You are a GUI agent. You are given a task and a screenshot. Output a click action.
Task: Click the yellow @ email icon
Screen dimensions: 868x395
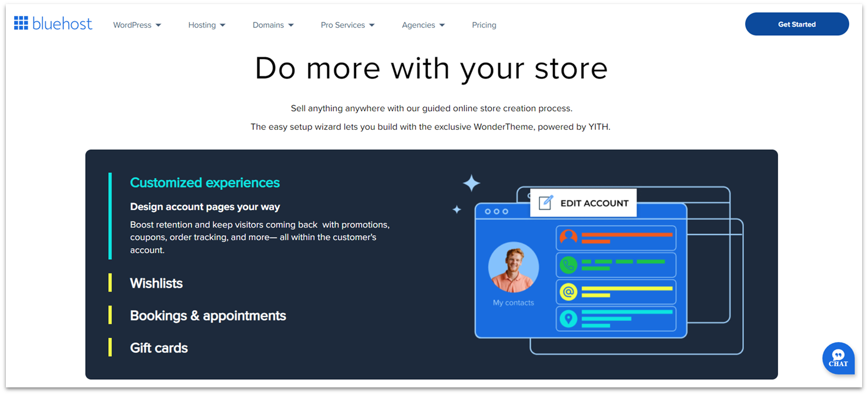pyautogui.click(x=569, y=290)
